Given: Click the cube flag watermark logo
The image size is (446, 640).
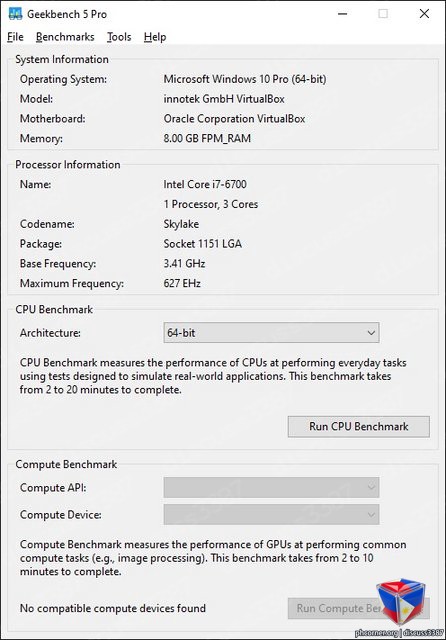Looking at the screenshot, I should [x=401, y=602].
